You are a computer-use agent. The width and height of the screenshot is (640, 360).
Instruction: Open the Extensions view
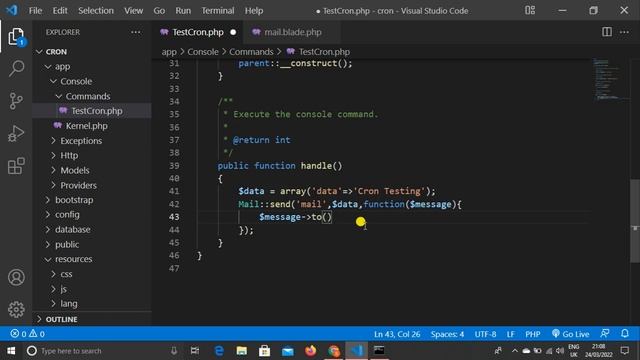click(16, 166)
